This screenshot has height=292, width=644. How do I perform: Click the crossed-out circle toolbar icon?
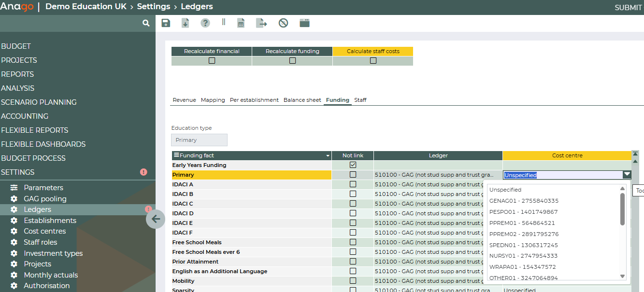click(x=284, y=23)
